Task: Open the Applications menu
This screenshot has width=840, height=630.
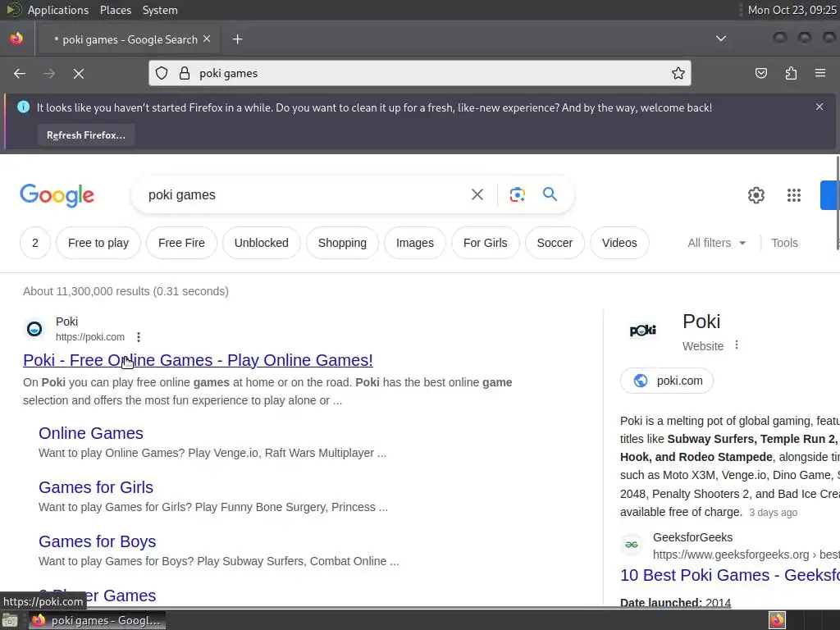Action: coord(58,10)
